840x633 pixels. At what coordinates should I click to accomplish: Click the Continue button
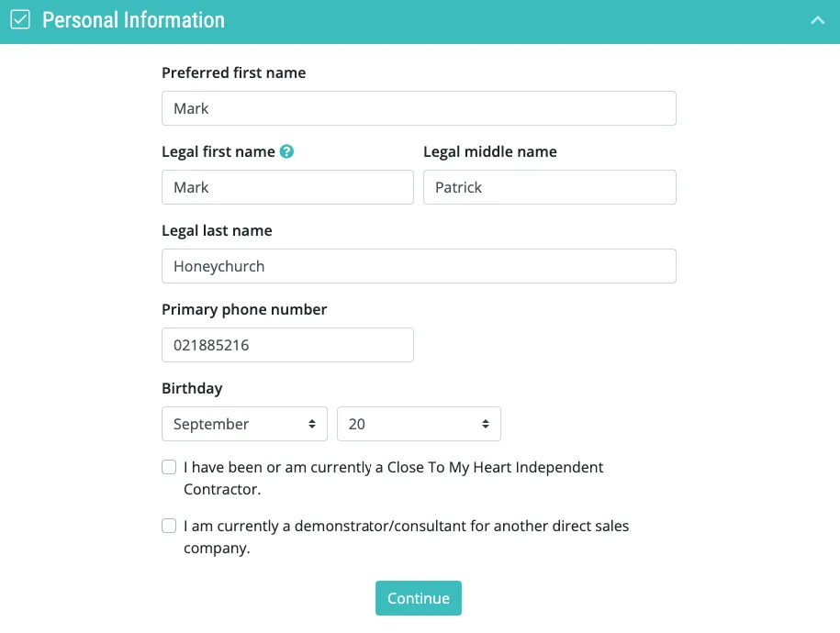(x=419, y=598)
